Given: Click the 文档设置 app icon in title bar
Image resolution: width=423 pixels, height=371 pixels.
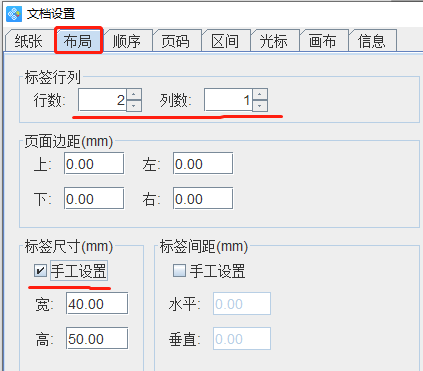Looking at the screenshot, I should click(x=14, y=14).
